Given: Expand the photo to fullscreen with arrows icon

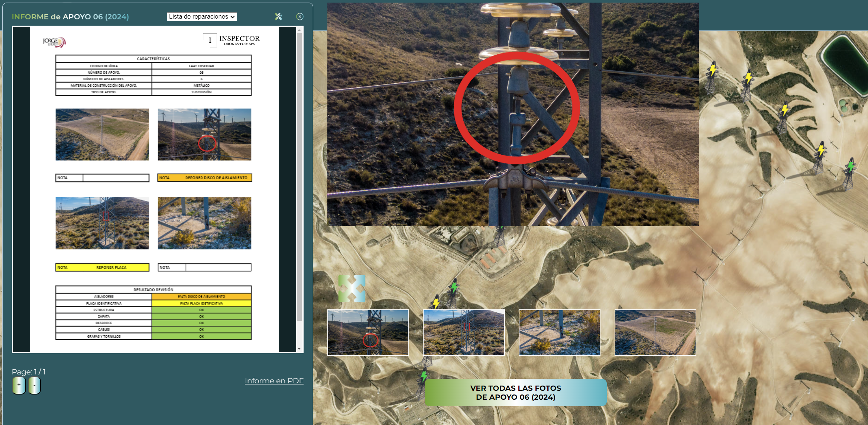Looking at the screenshot, I should coord(352,288).
